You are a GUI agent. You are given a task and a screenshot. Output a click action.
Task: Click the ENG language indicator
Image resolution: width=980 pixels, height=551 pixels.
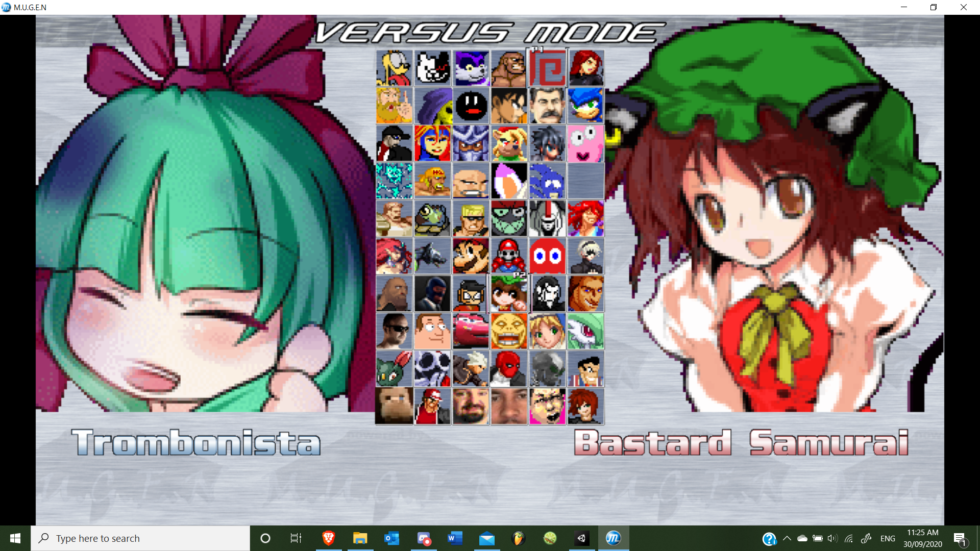click(x=888, y=538)
